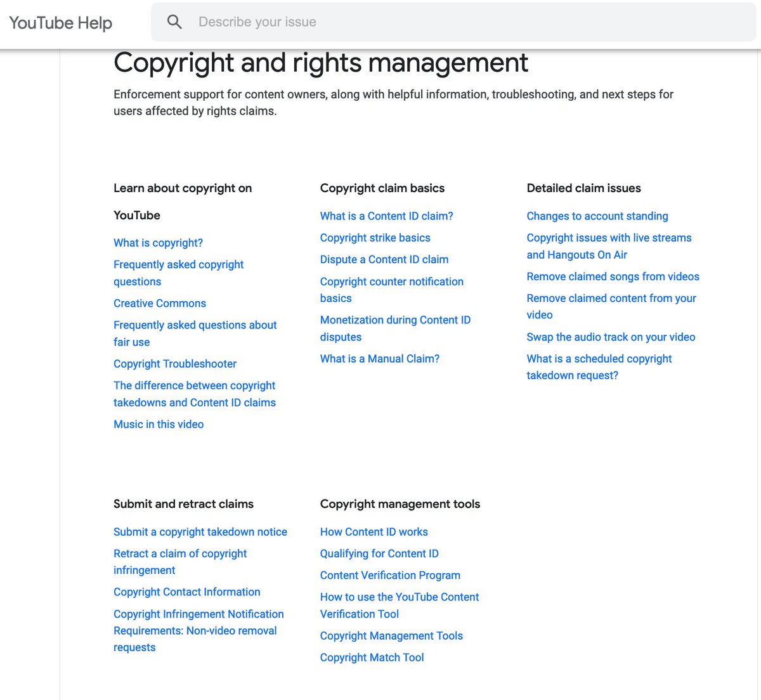This screenshot has height=700, width=761.
Task: Open copyright issues with live streams link
Action: tap(609, 246)
